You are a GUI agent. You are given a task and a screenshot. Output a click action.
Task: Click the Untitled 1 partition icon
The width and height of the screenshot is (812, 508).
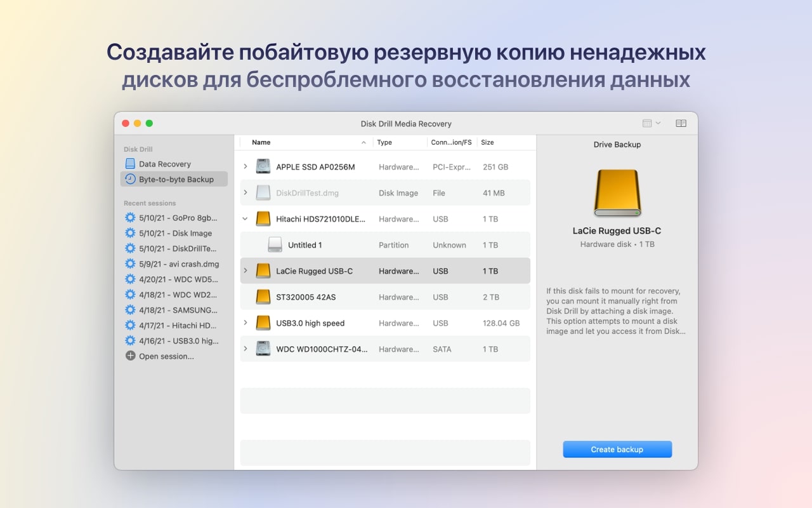(x=275, y=244)
